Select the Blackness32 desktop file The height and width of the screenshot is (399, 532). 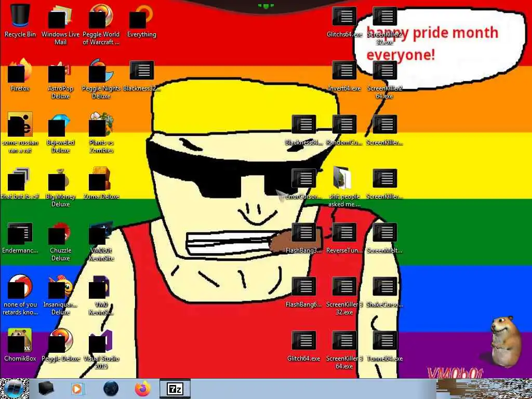141,75
